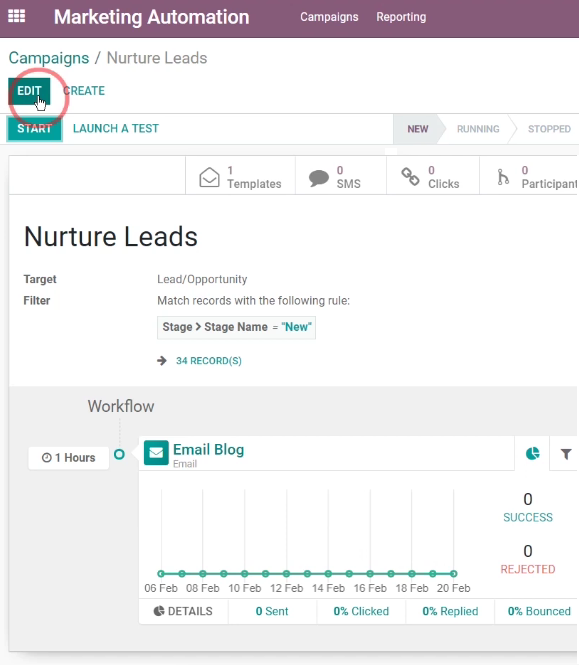
Task: Click the Participants branch icon
Action: (503, 177)
